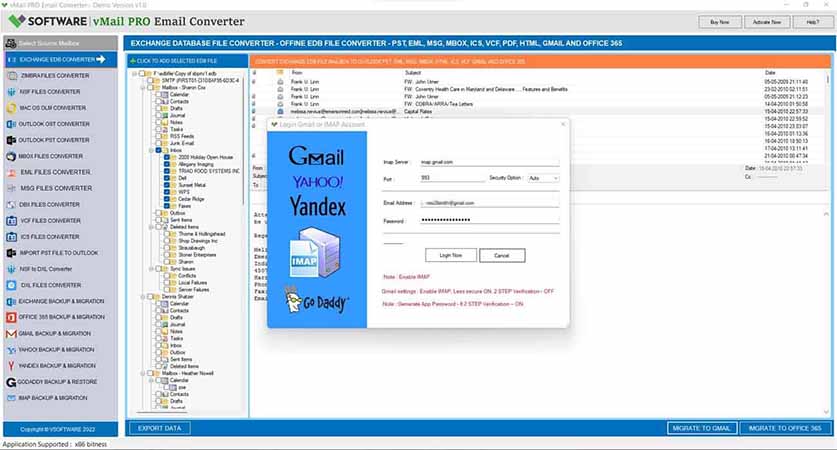Uncheck the TRIAD FOOD SYSTEMS INC checkbox
This screenshot has width=837, height=450.
(167, 171)
